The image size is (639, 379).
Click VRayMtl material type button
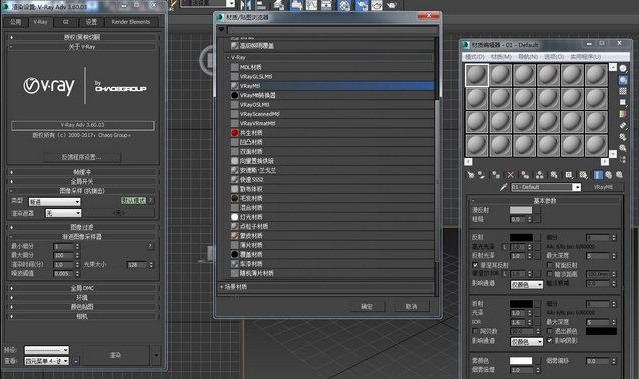[x=603, y=187]
